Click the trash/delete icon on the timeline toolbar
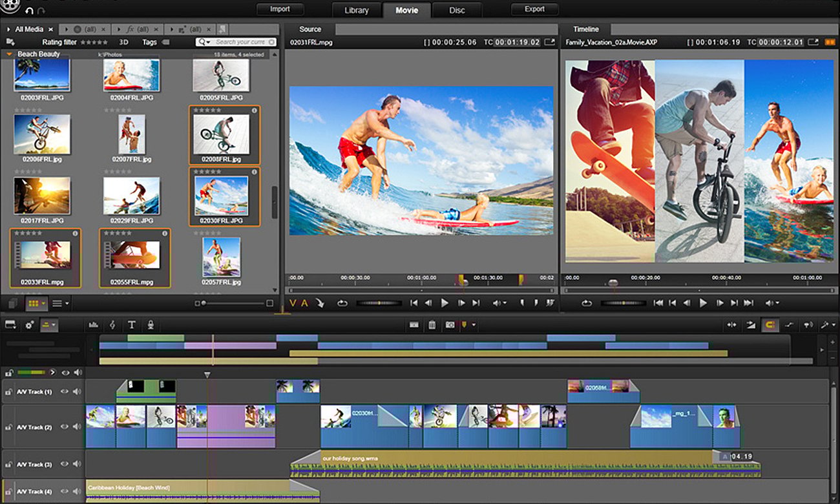This screenshot has height=504, width=840. point(432,325)
